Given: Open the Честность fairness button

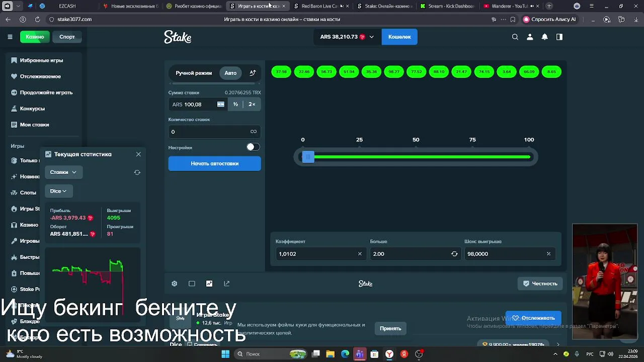Looking at the screenshot, I should 540,284.
